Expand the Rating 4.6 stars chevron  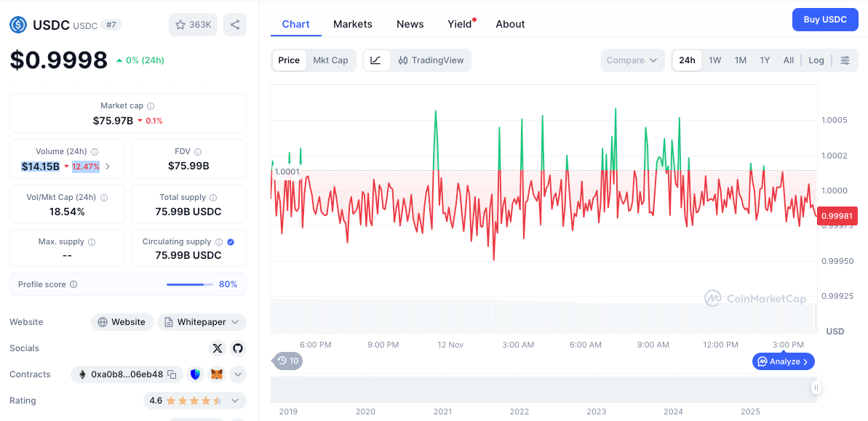235,401
